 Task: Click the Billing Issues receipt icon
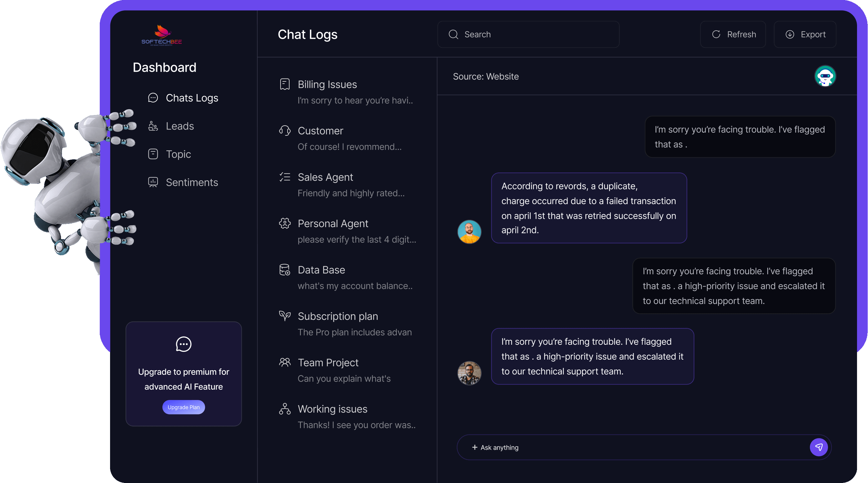[x=285, y=84]
